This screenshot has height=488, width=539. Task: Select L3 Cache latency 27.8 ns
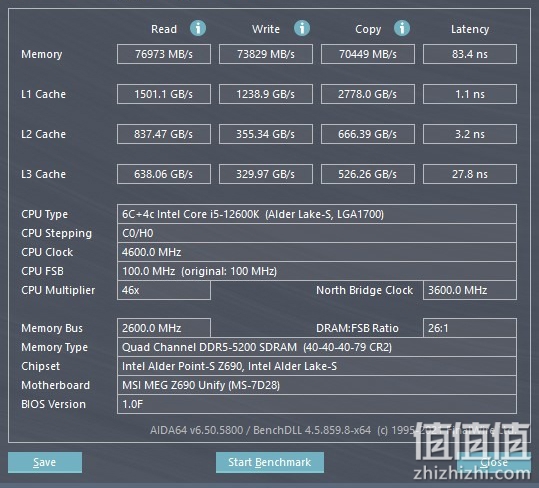click(x=470, y=174)
